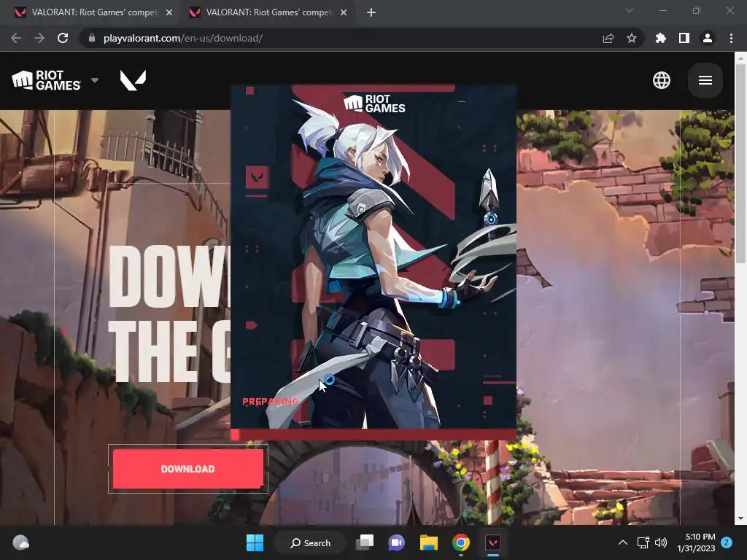Open network settings from the tray
The width and height of the screenshot is (747, 560).
click(x=643, y=542)
